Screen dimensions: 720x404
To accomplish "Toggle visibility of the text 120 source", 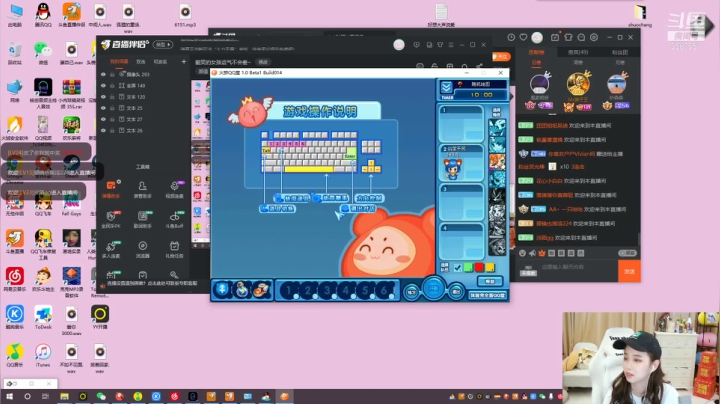I will coord(103,97).
